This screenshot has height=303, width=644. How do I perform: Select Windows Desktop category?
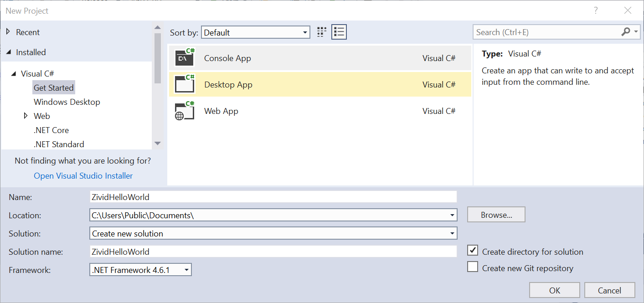pyautogui.click(x=67, y=102)
